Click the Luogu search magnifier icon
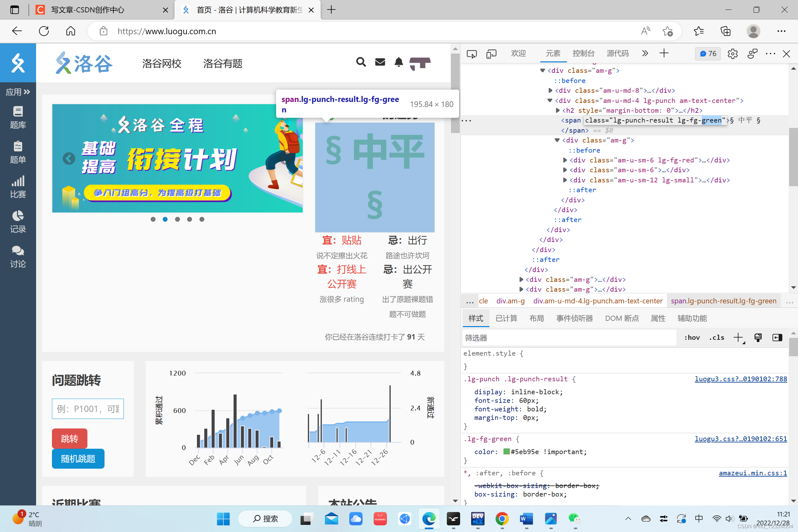This screenshot has height=532, width=798. coord(361,62)
